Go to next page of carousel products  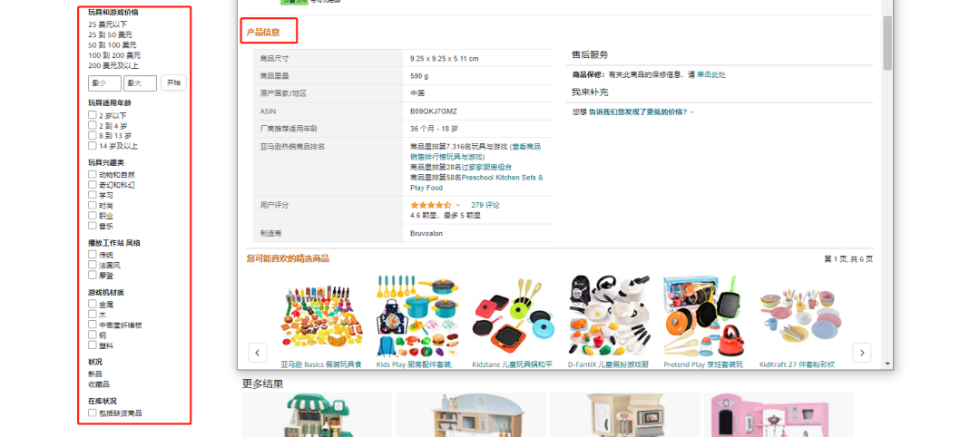coord(862,352)
